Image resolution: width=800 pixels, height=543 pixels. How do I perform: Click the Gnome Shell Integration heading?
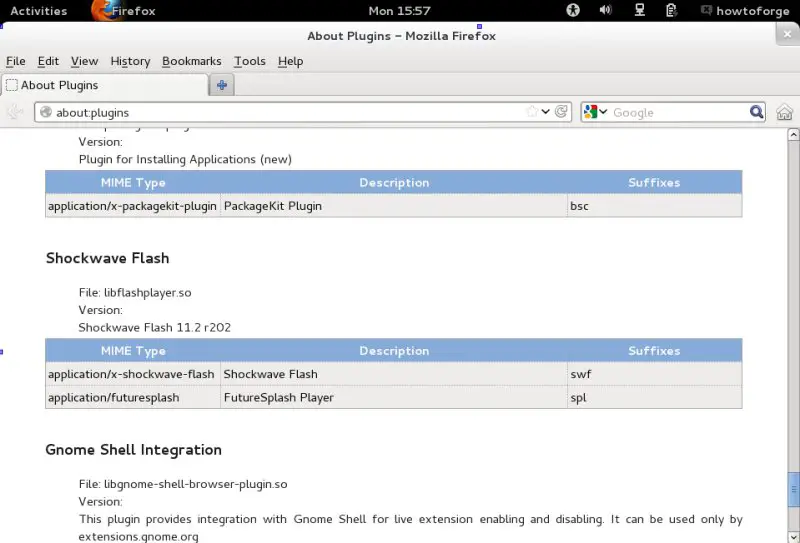(134, 450)
